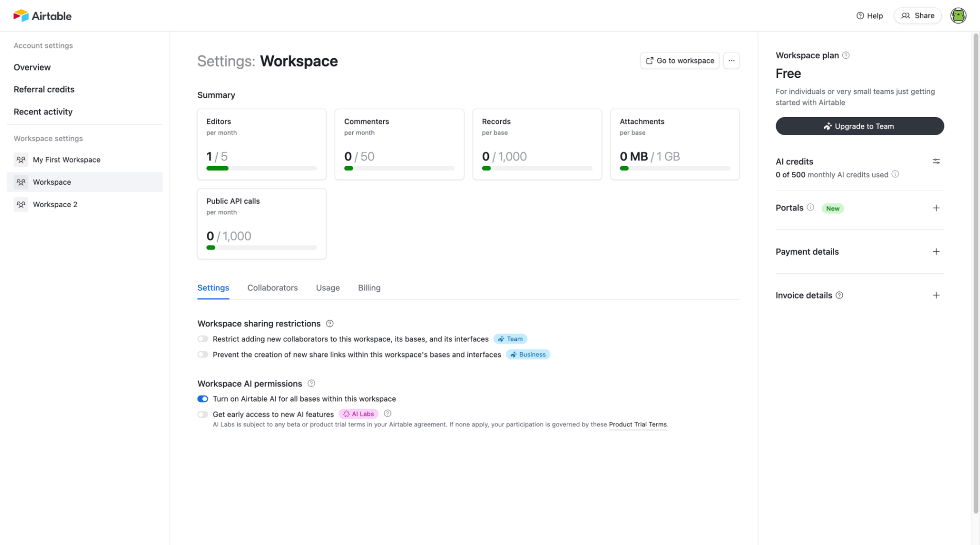
Task: Open Referral credits page
Action: [x=44, y=89]
